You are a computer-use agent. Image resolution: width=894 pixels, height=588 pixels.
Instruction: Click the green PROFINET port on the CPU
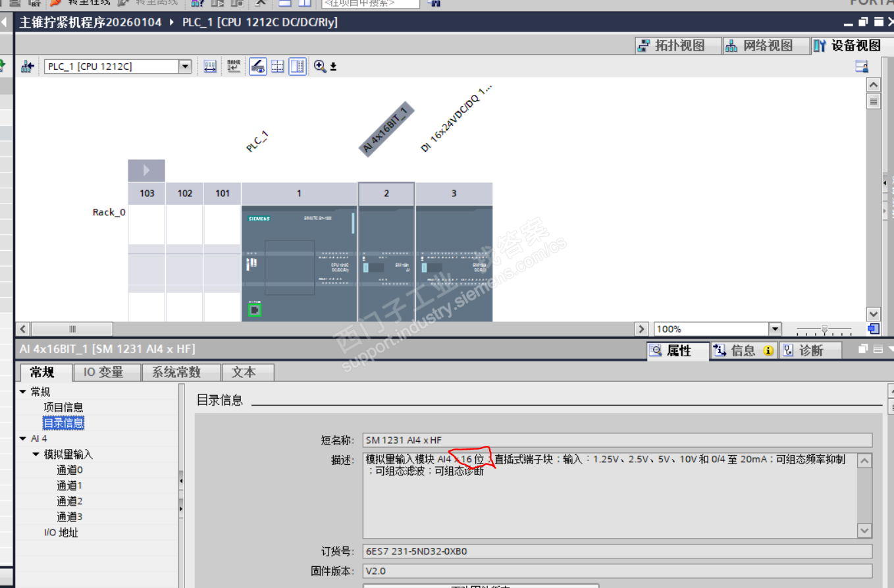[x=255, y=309]
